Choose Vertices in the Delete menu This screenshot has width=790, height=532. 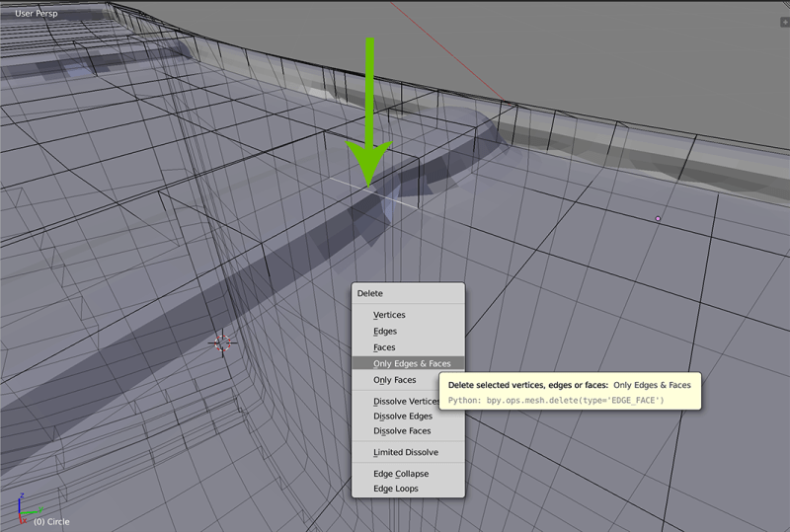[408, 315]
